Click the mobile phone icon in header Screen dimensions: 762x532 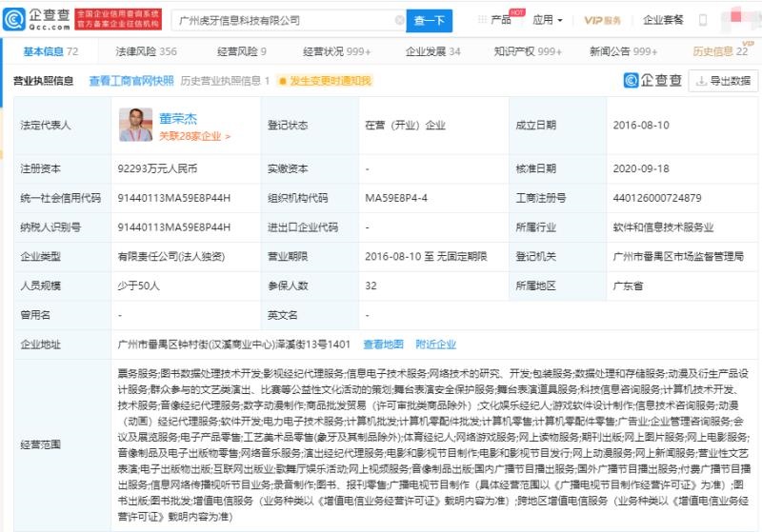tap(703, 20)
